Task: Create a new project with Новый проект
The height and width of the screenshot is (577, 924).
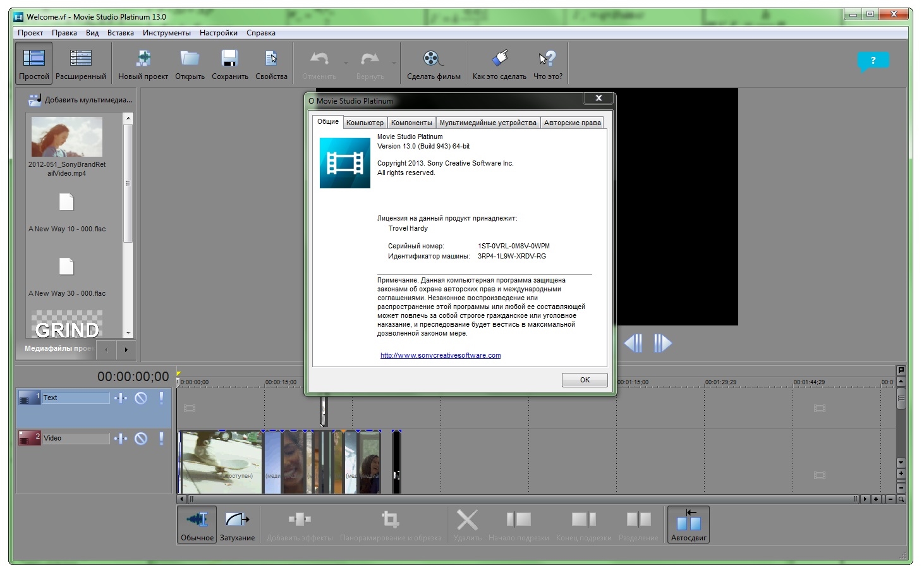Action: pos(143,63)
